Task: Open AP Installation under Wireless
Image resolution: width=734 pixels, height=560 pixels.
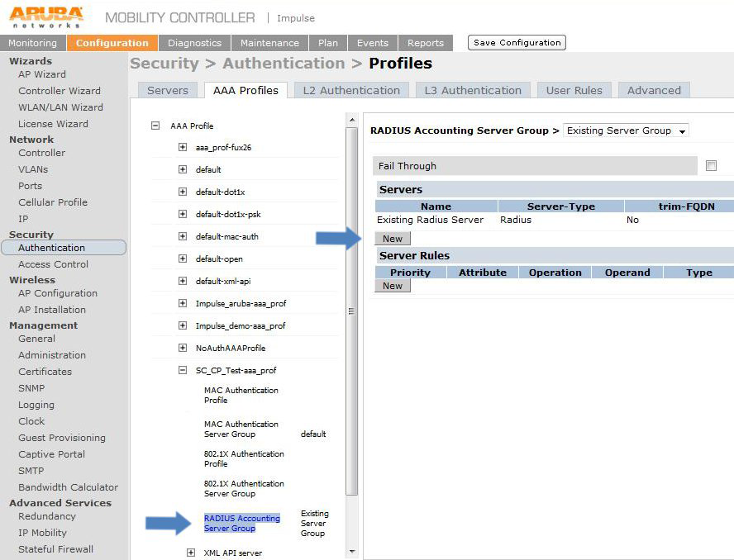Action: (52, 310)
